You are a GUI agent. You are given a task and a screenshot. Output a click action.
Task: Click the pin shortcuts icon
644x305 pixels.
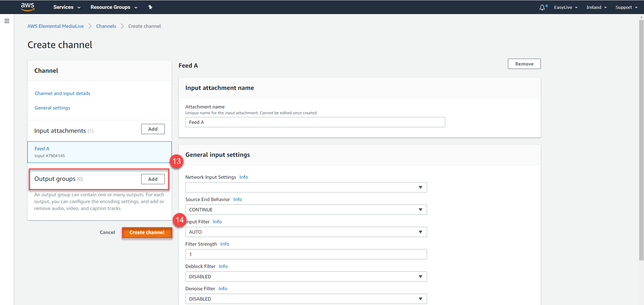[x=150, y=7]
